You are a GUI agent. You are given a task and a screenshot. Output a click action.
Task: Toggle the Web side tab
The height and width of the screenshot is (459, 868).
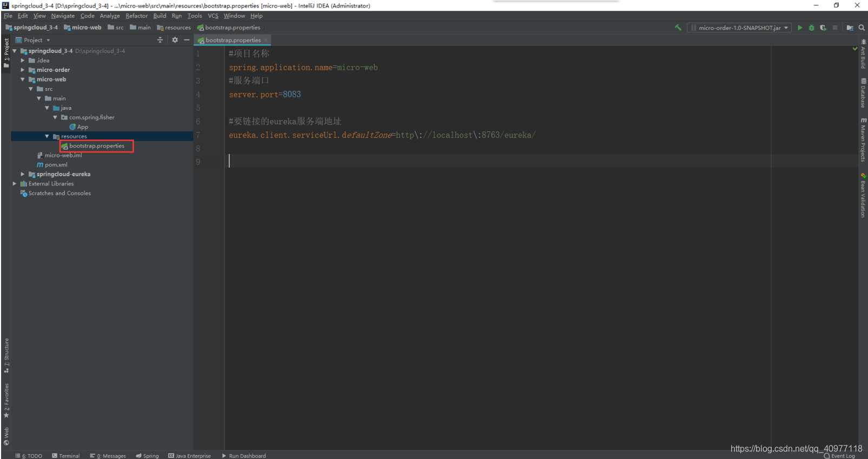point(6,436)
